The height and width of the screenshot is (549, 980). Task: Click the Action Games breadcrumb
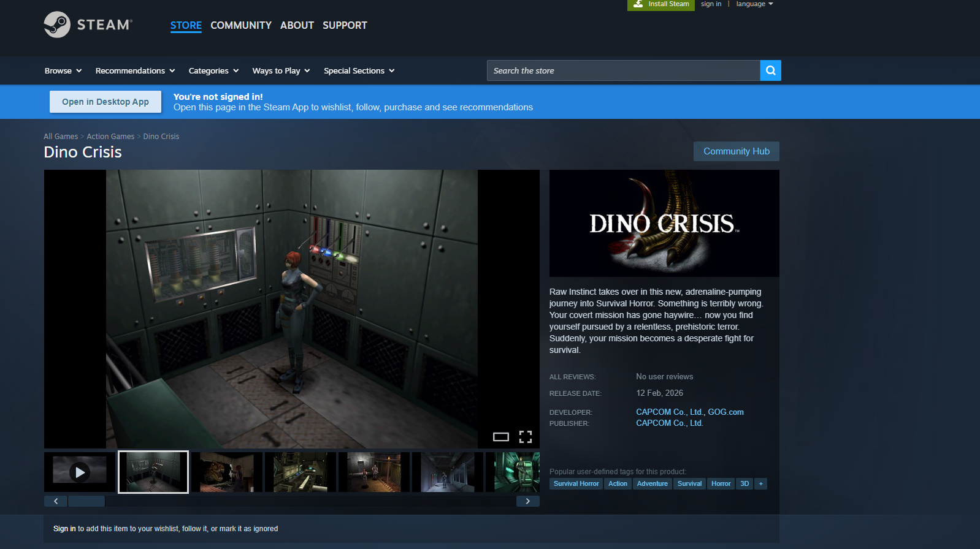[110, 137]
